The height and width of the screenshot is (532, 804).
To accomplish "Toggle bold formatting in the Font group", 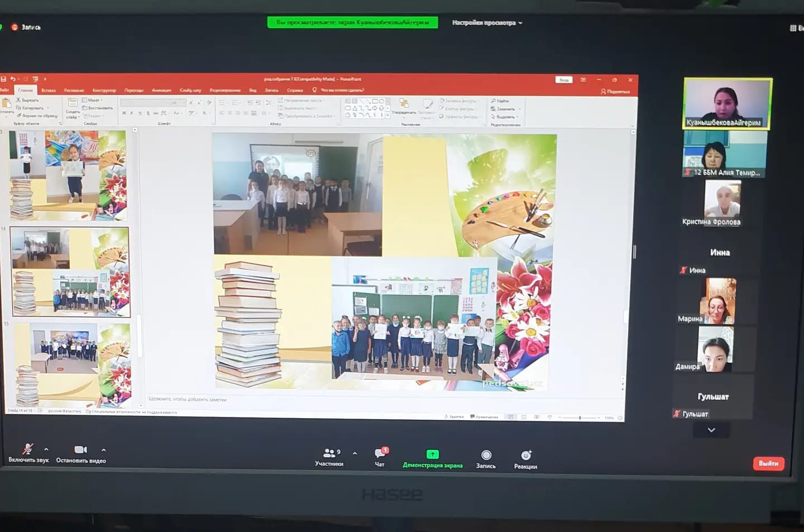I will pos(124,113).
